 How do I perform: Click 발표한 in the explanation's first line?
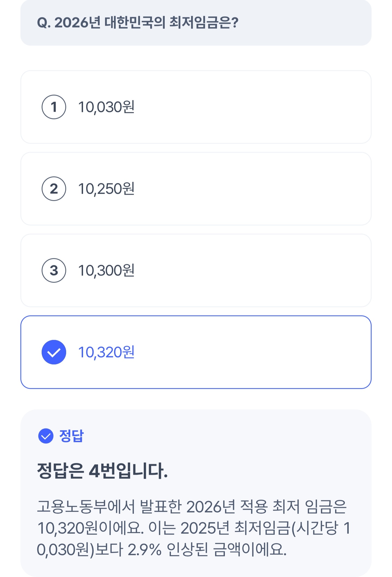coord(161,507)
